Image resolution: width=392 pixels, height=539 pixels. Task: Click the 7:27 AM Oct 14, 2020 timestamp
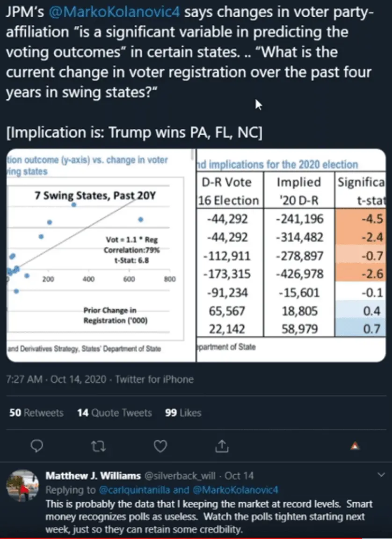click(55, 379)
